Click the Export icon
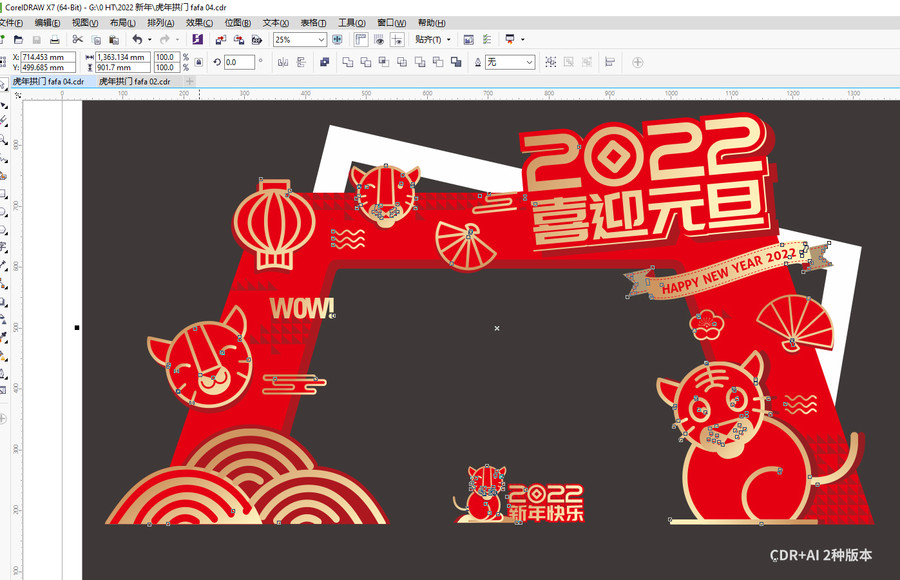The height and width of the screenshot is (580, 900). [x=239, y=40]
